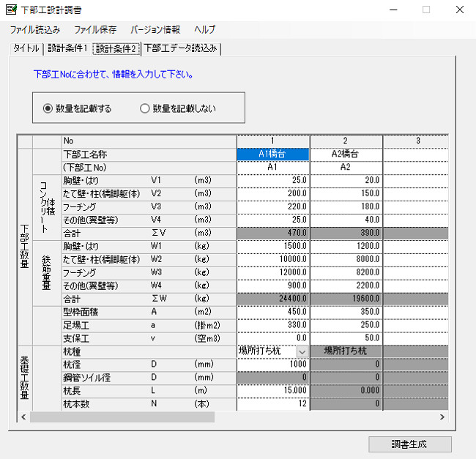Click the A2 下部工No cell
The height and width of the screenshot is (459, 476).
pyautogui.click(x=346, y=168)
